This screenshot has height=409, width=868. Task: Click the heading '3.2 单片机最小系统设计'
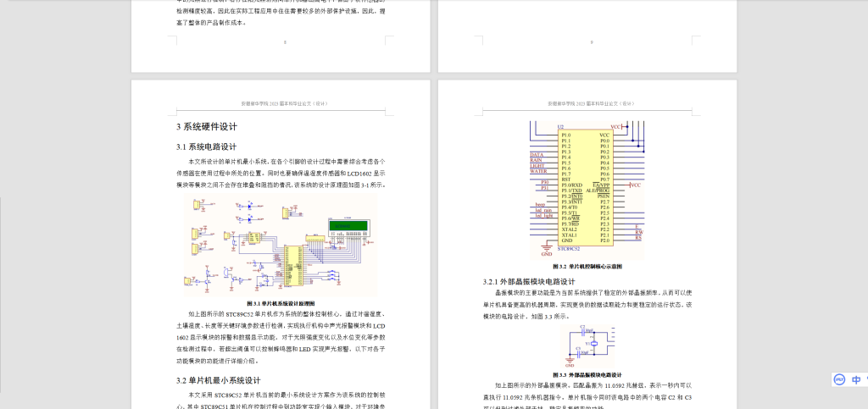pyautogui.click(x=219, y=381)
